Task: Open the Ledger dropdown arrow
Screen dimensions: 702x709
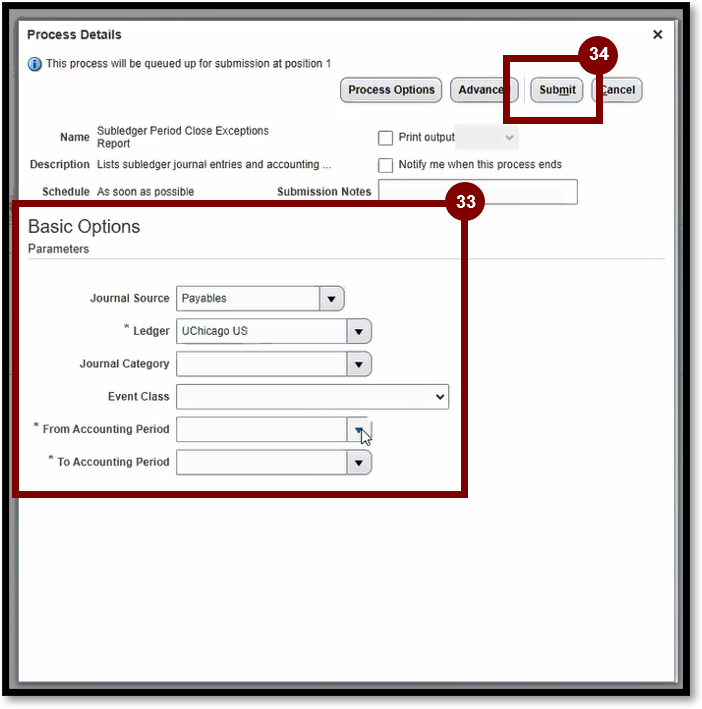Action: 359,332
